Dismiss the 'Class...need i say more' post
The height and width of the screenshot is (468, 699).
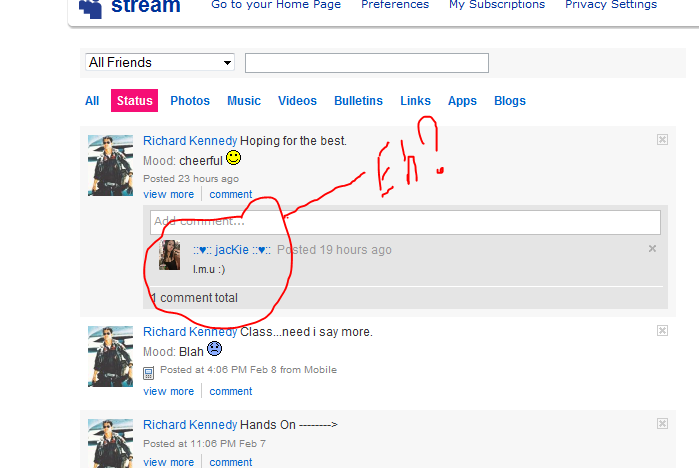coord(662,331)
